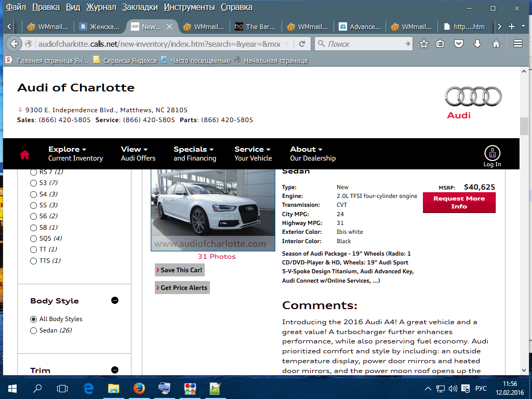This screenshot has width=532, height=399.
Task: Choose the All Body Styles radio option
Action: (33, 320)
